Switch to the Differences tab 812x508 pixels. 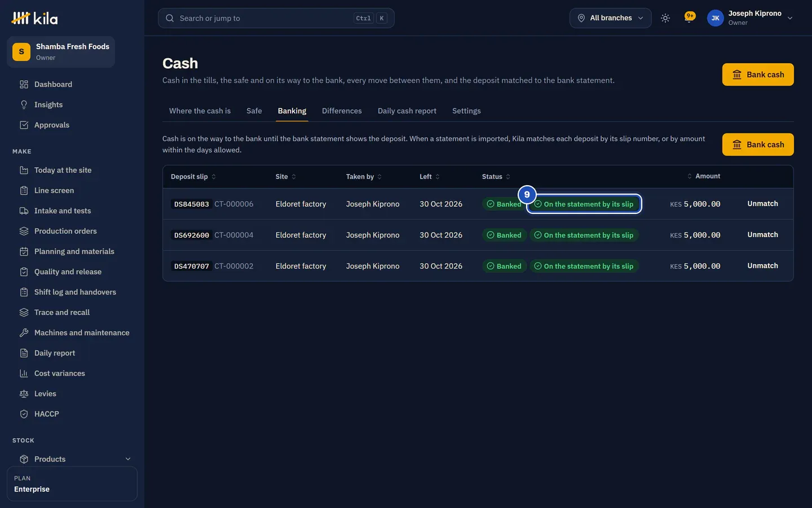click(342, 111)
